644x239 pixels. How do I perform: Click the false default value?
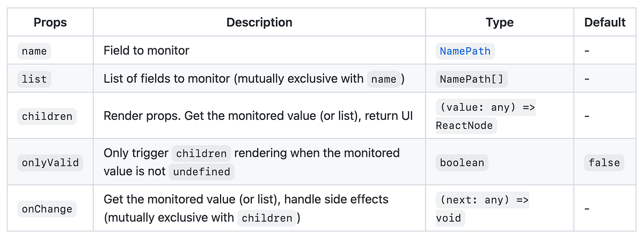[x=604, y=163]
